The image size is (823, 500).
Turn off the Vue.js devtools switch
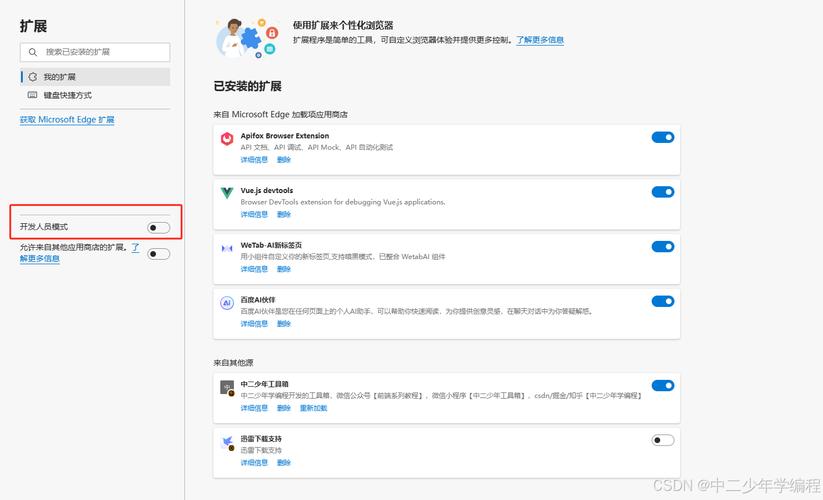(x=663, y=192)
